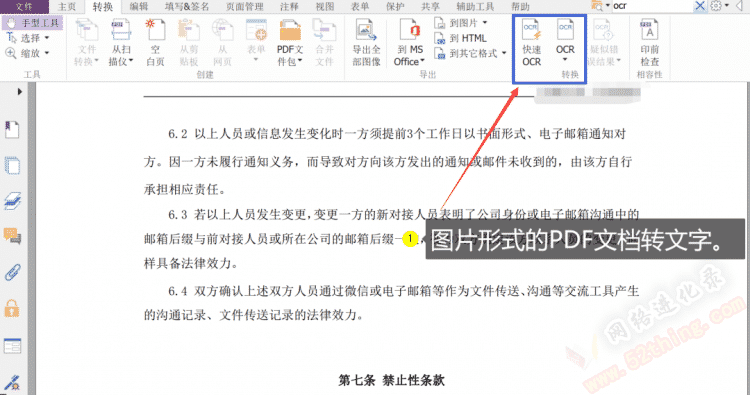Click the 从网页 from web page icon
The height and width of the screenshot is (395, 750).
point(222,30)
